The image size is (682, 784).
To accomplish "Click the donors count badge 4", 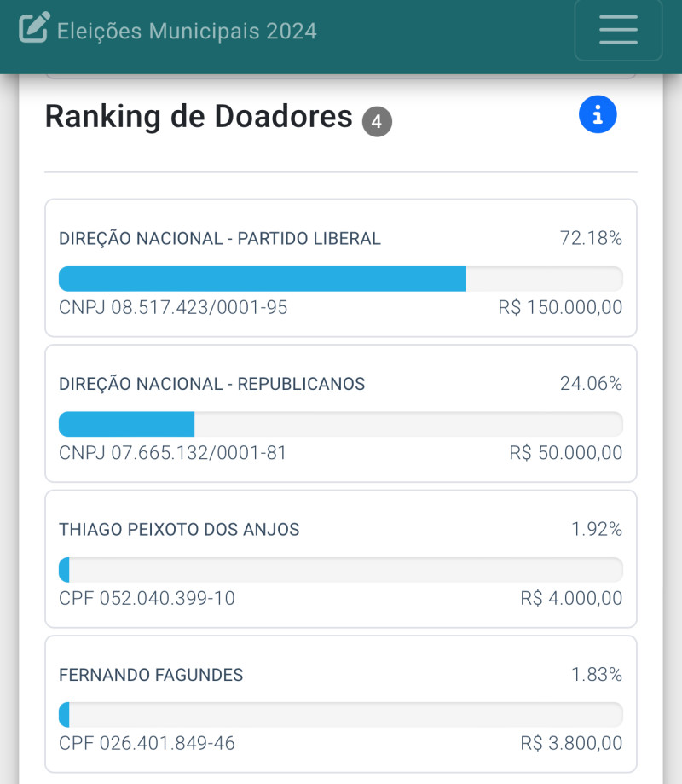I will pyautogui.click(x=377, y=121).
